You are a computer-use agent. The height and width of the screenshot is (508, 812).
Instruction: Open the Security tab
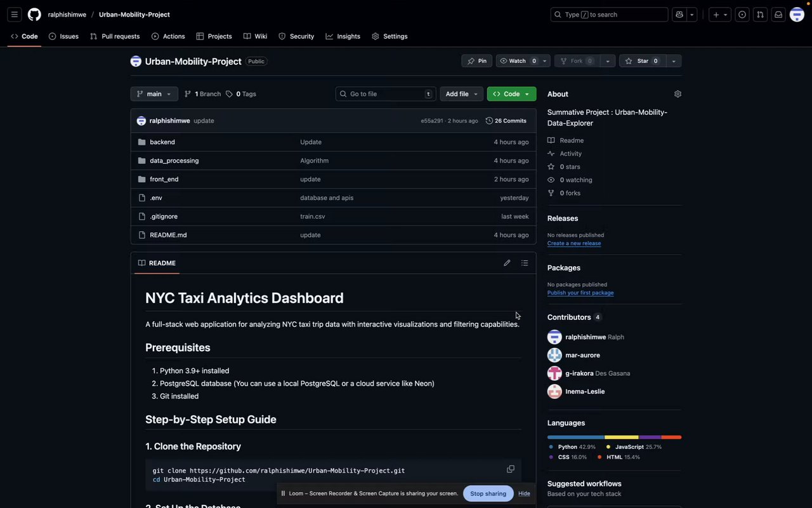[296, 36]
